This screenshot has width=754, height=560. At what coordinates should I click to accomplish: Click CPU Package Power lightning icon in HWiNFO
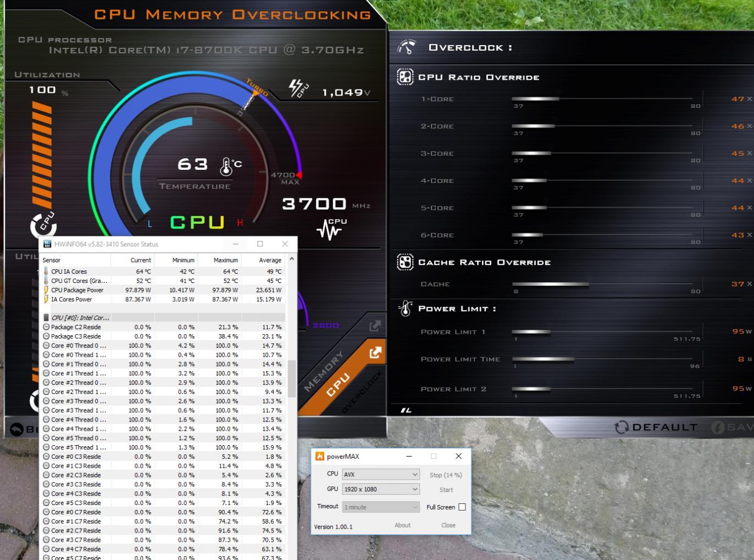coord(46,290)
